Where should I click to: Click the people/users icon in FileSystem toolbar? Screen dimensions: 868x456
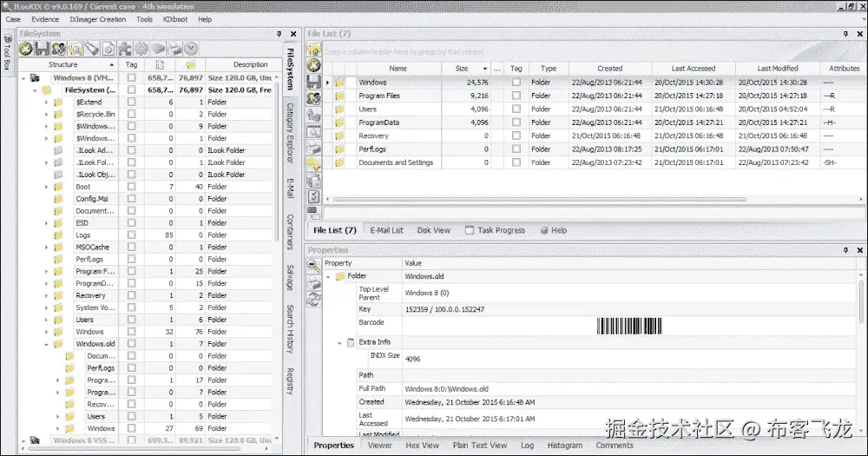pos(59,49)
